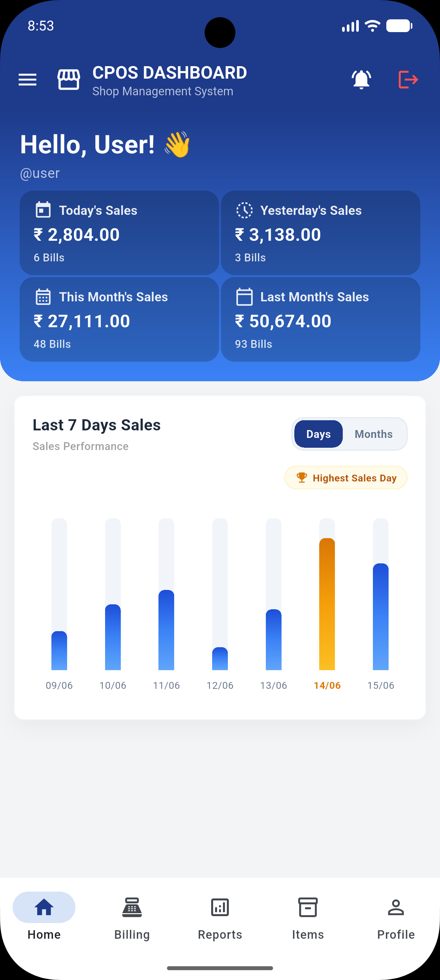View This Month's Sales card
The width and height of the screenshot is (440, 980).
119,319
